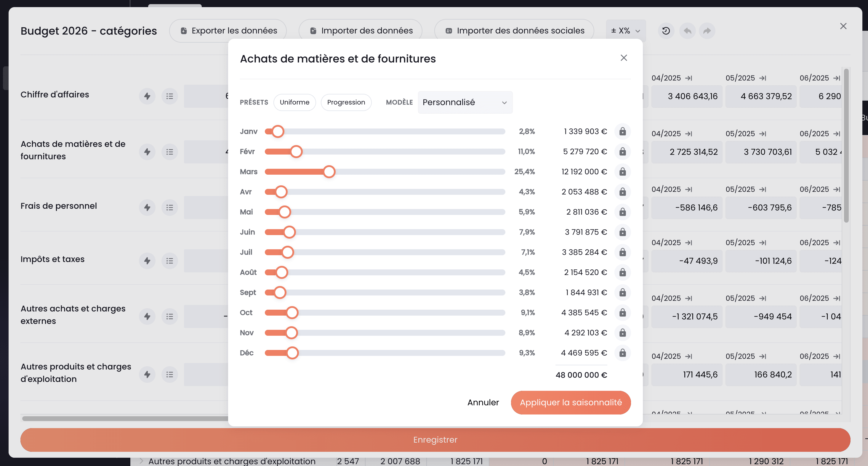Click the 04/2025 copy-right arrow in the first row
The width and height of the screenshot is (868, 466).
pyautogui.click(x=689, y=78)
